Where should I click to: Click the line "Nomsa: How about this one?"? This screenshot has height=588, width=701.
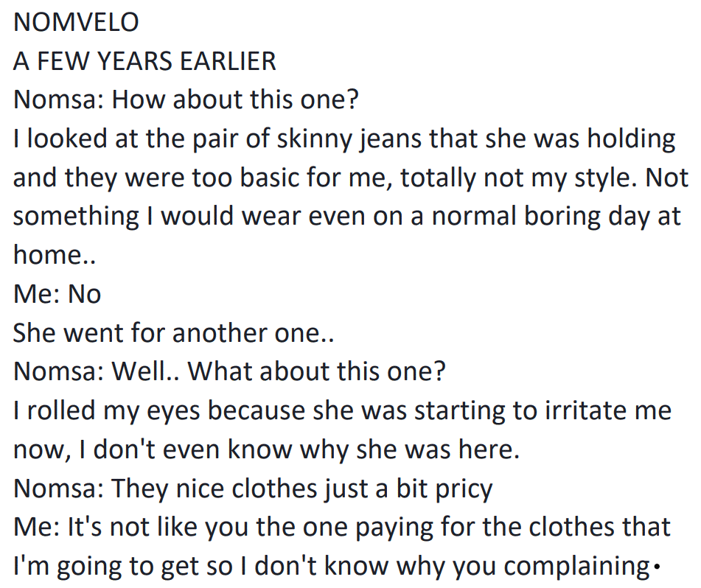185,100
